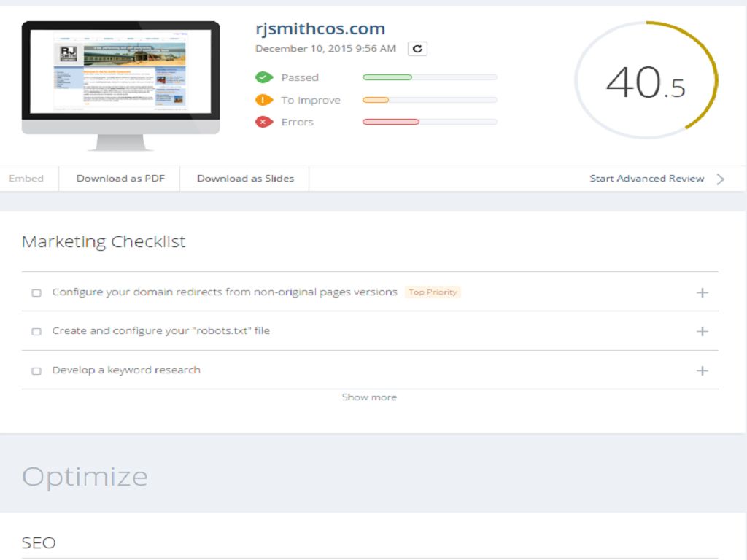Click the To Improve orange progress bar

(430, 100)
